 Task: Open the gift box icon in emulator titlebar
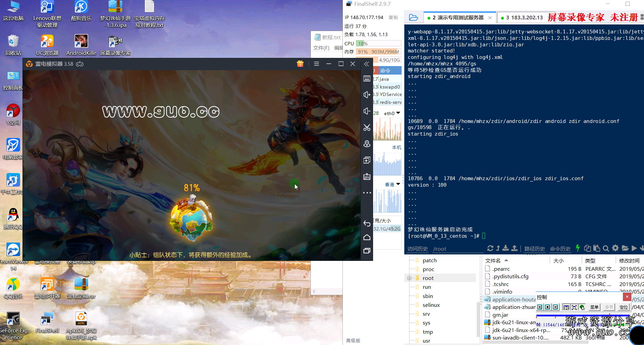click(300, 64)
